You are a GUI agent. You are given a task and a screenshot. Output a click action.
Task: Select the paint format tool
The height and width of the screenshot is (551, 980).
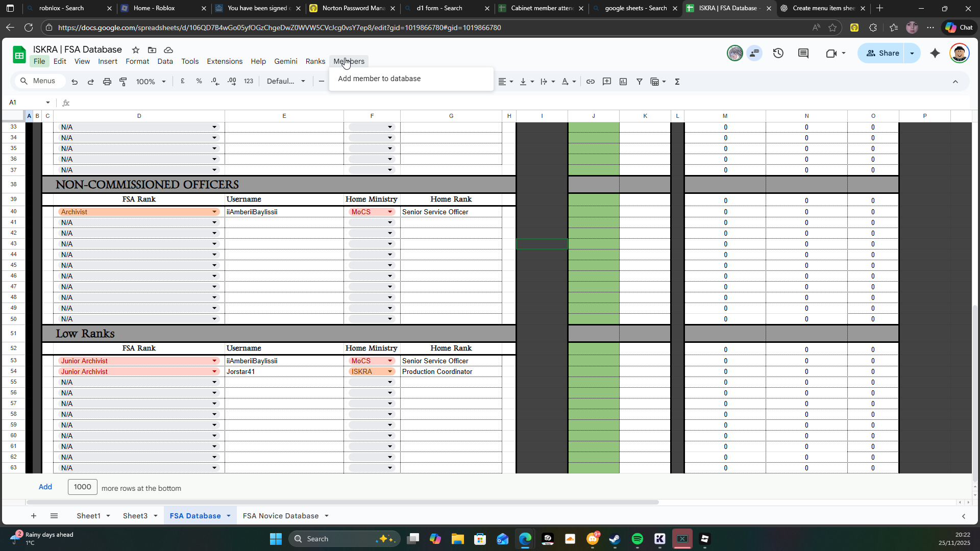click(x=123, y=82)
